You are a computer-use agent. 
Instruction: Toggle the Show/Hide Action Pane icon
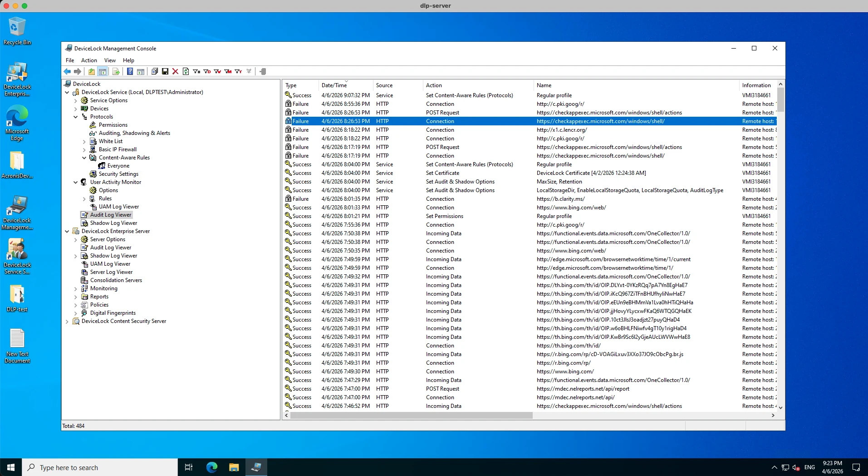(x=141, y=71)
